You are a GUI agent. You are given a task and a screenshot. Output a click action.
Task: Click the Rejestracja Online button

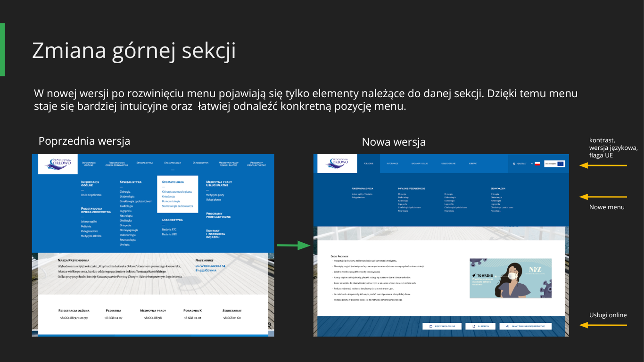[x=441, y=326]
